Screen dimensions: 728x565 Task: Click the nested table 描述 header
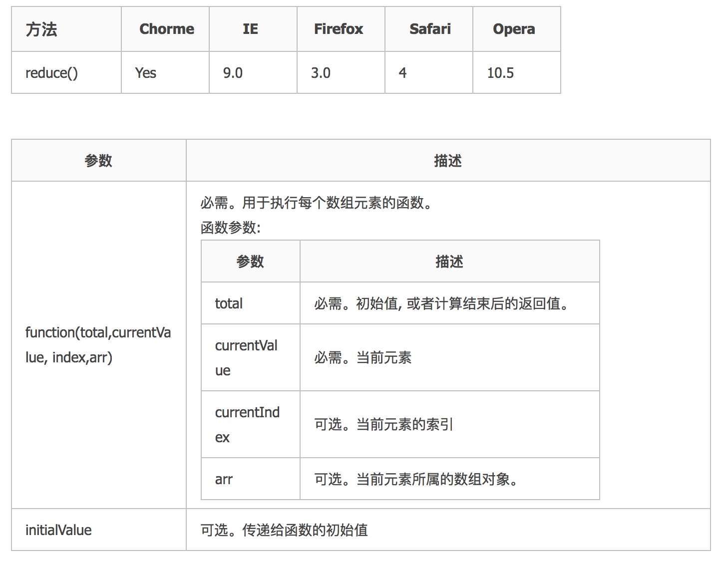coord(450,261)
